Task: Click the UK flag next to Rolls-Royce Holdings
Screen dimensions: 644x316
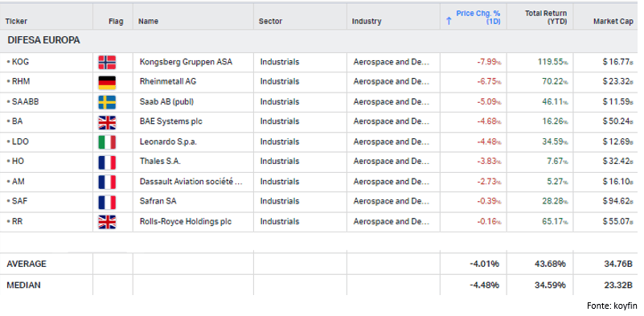Action: coord(107,222)
